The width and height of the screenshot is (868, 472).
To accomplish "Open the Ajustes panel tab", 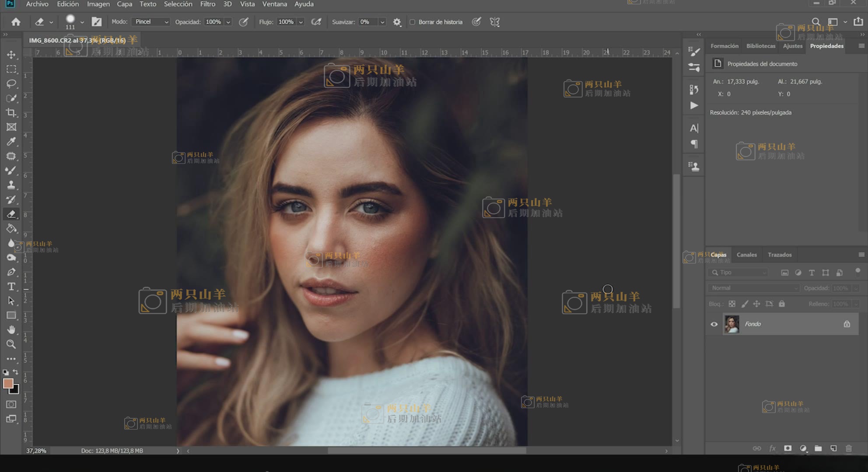I will [x=792, y=46].
